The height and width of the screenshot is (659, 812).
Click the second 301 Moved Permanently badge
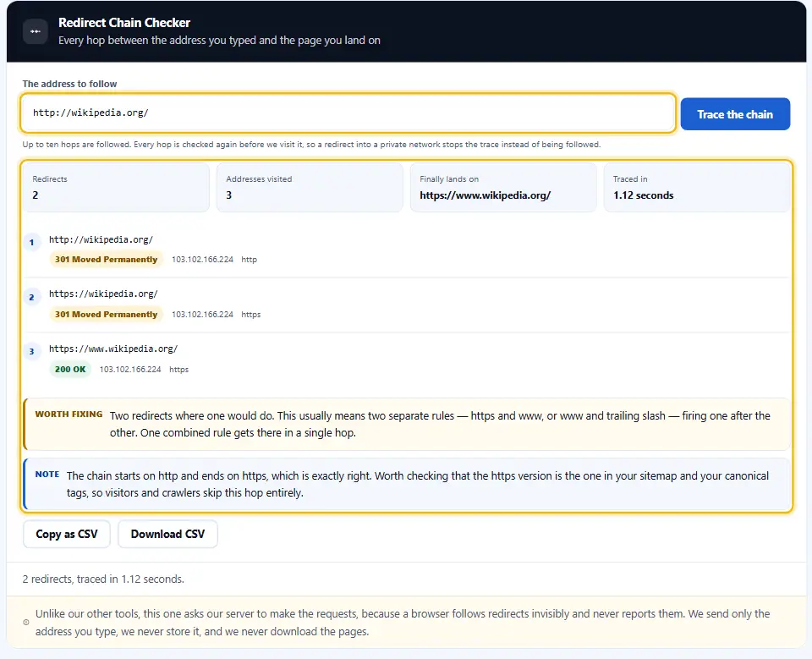click(x=107, y=314)
